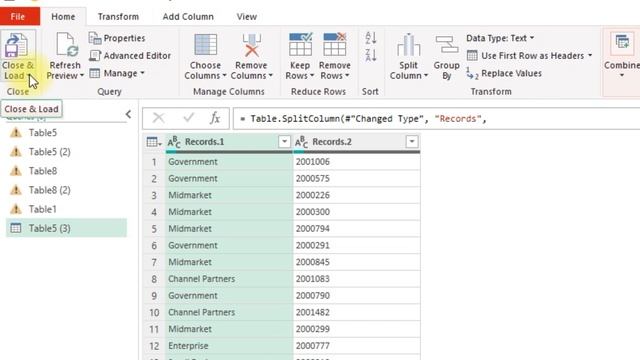
Task: Click Replace Values
Action: click(504, 73)
